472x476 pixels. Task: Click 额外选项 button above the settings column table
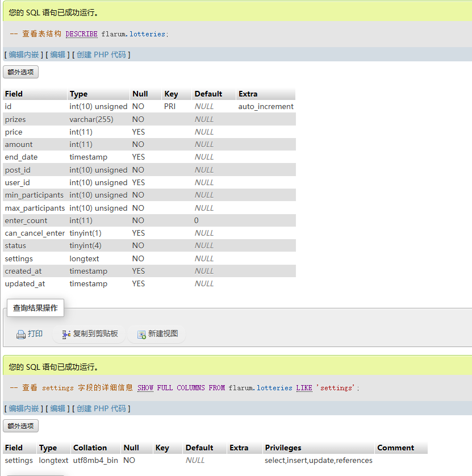[x=20, y=426]
